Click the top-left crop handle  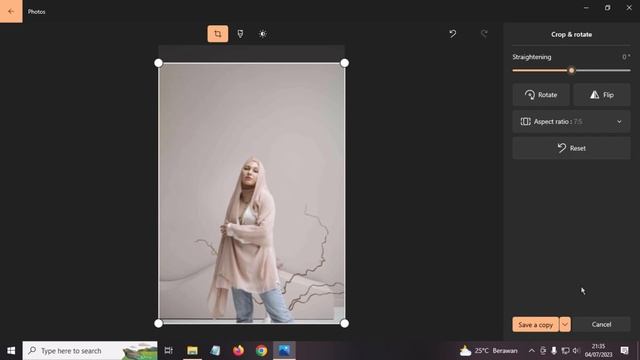tap(158, 63)
